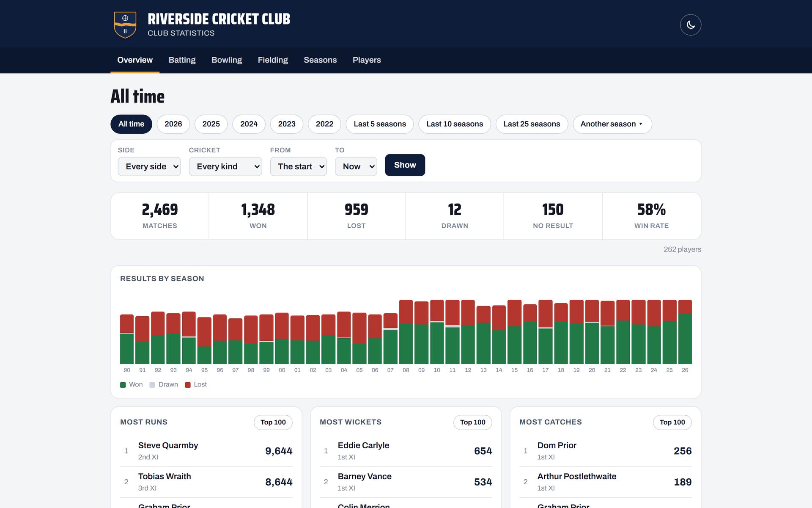Open the Fielding tab

(273, 60)
